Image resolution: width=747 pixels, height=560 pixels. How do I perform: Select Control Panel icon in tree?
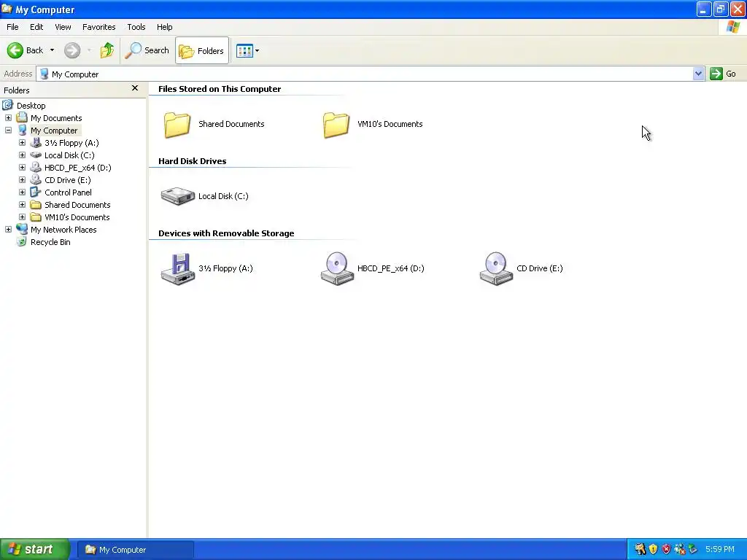[36, 192]
